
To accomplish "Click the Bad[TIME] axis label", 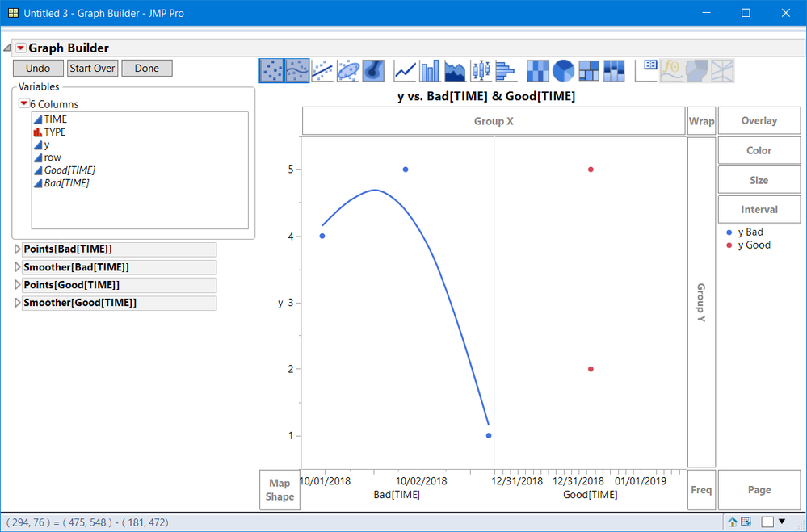I will 397,494.
